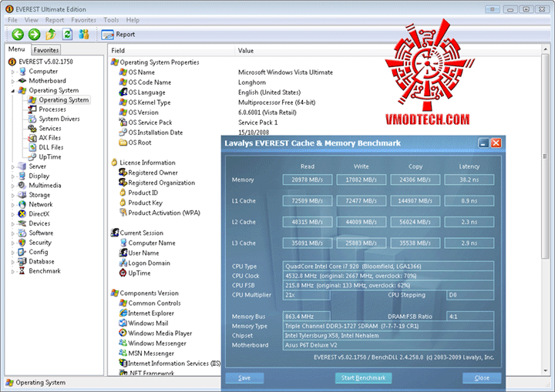Click Save in the benchmark dialog
The height and width of the screenshot is (392, 555).
(x=244, y=378)
